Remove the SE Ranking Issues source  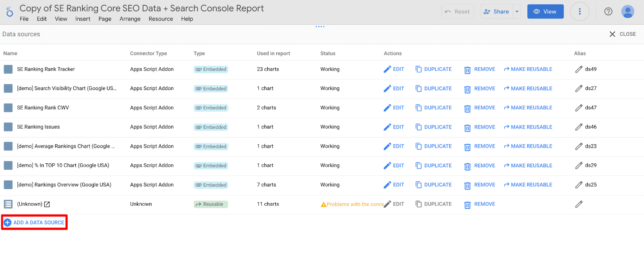pos(480,127)
